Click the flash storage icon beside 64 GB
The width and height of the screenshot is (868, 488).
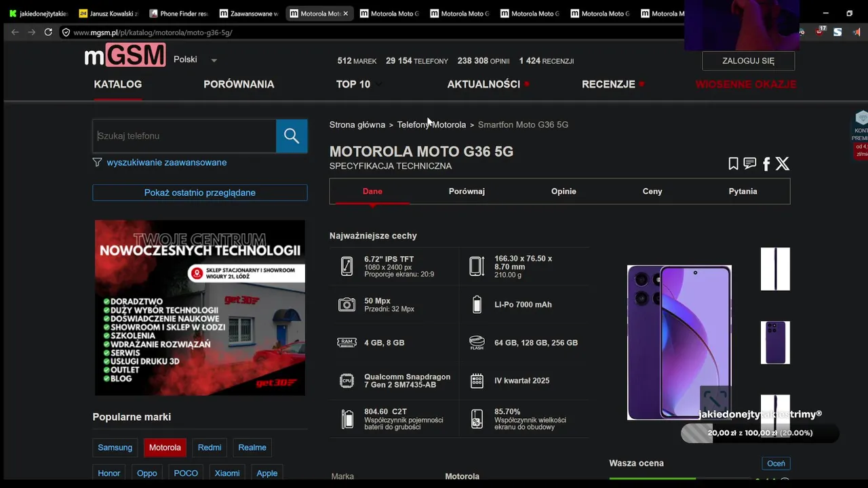477,342
